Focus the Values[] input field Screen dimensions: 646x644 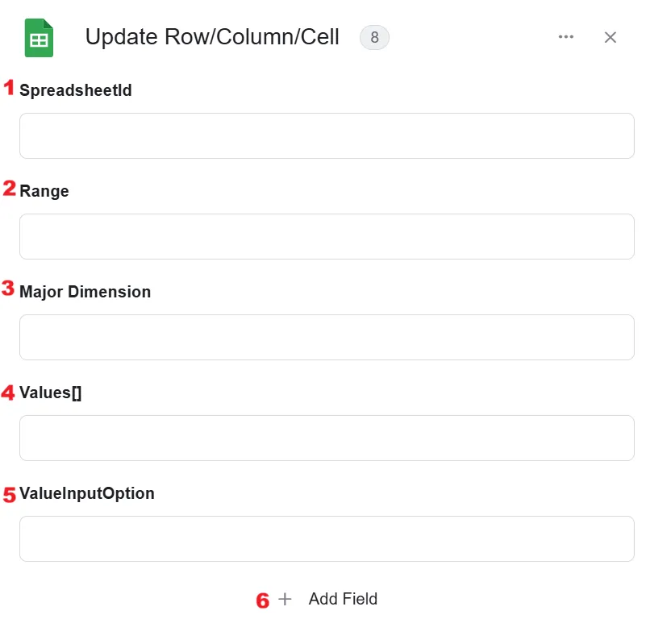coord(327,438)
